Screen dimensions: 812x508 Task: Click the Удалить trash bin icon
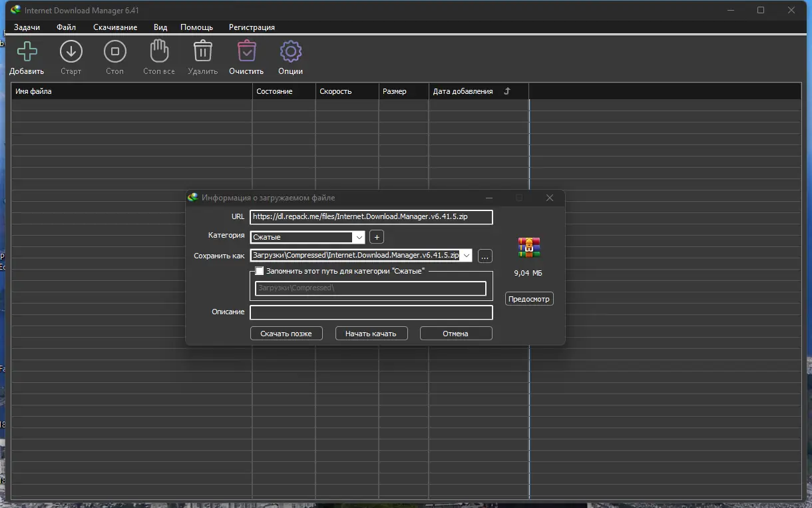tap(202, 51)
